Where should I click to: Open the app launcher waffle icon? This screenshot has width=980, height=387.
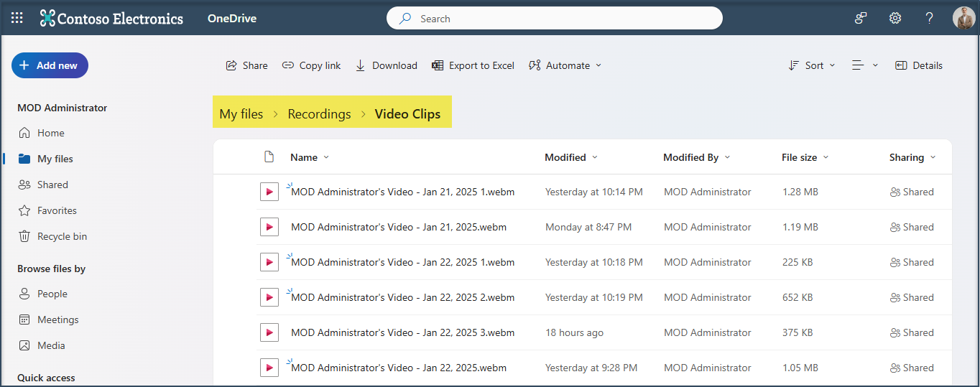[x=17, y=18]
